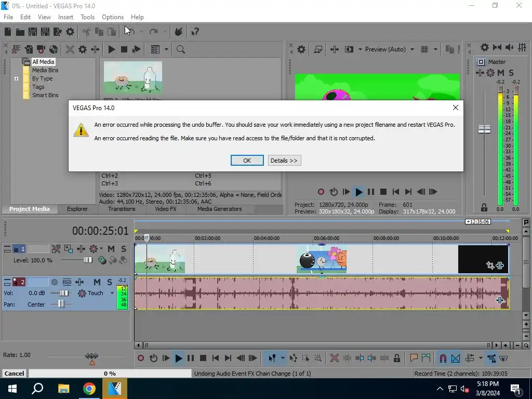This screenshot has height=399, width=532.
Task: Click the Cancel button in status bar
Action: pos(14,374)
